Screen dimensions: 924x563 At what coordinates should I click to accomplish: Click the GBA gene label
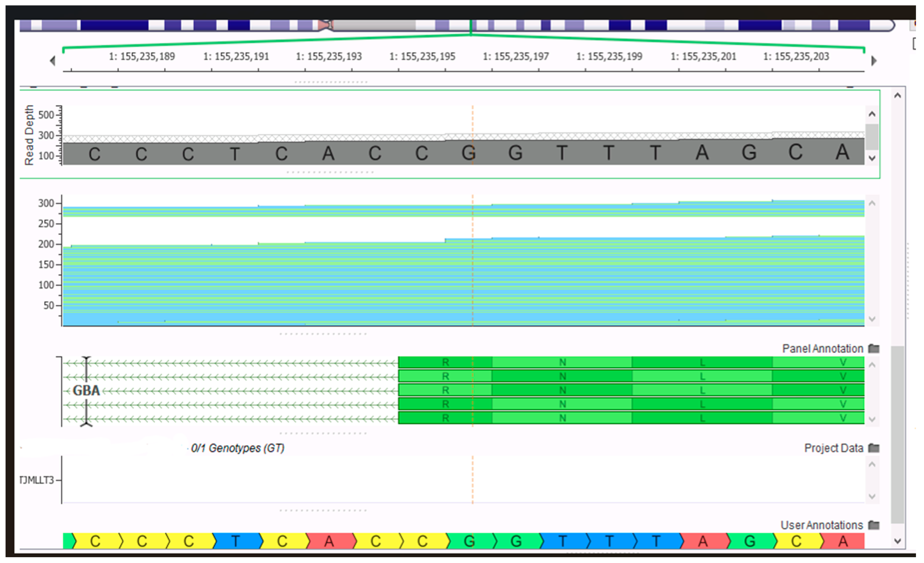(x=86, y=391)
